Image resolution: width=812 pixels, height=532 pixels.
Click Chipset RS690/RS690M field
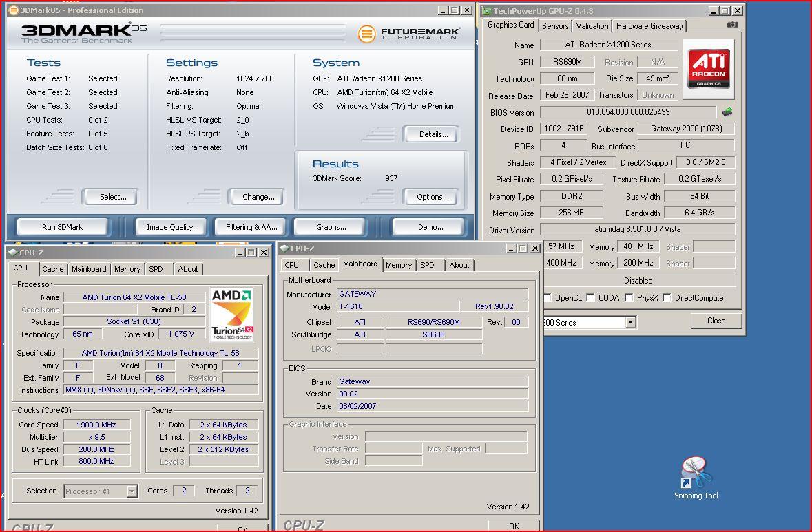point(433,322)
